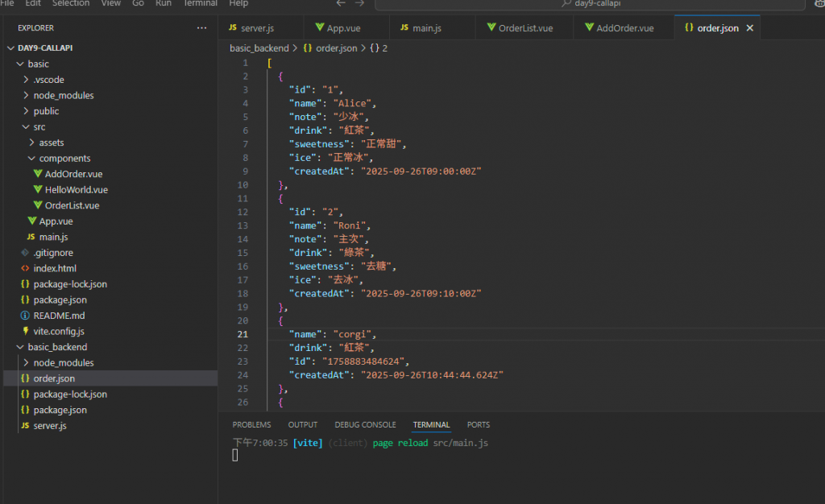Image resolution: width=825 pixels, height=504 pixels.
Task: Open vite.config.js in the explorer
Action: click(x=58, y=332)
